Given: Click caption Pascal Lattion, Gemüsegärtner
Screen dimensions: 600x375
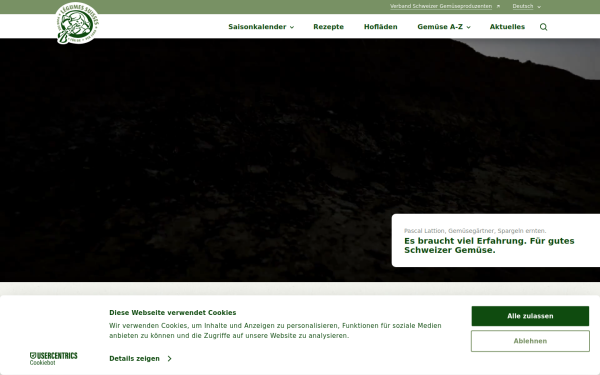Looking at the screenshot, I should (475, 231).
